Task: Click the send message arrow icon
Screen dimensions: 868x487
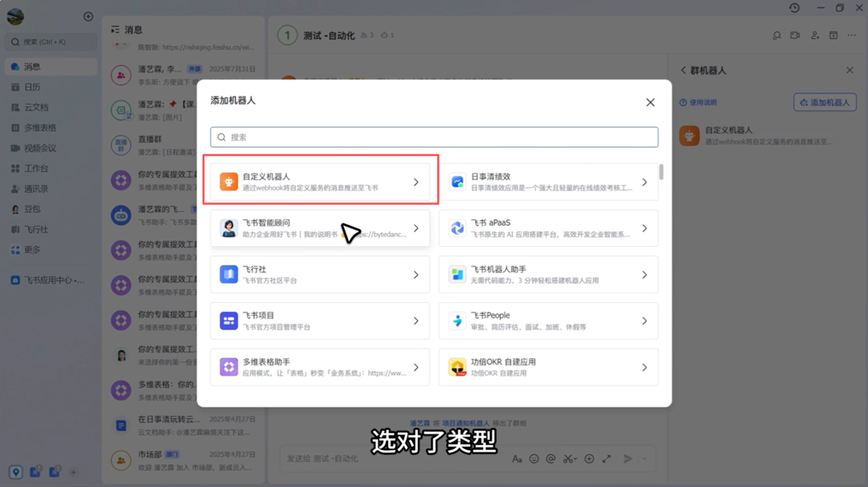Action: [628, 459]
